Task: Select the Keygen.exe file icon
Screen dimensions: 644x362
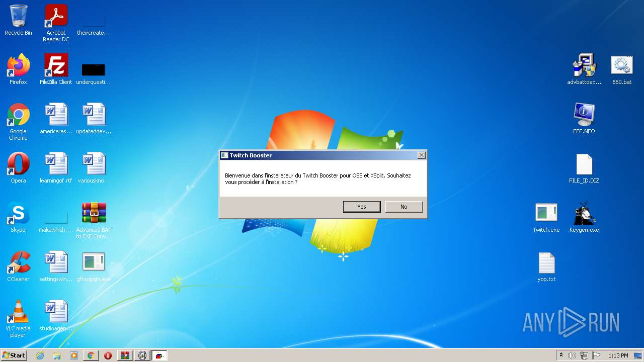Action: 584,217
